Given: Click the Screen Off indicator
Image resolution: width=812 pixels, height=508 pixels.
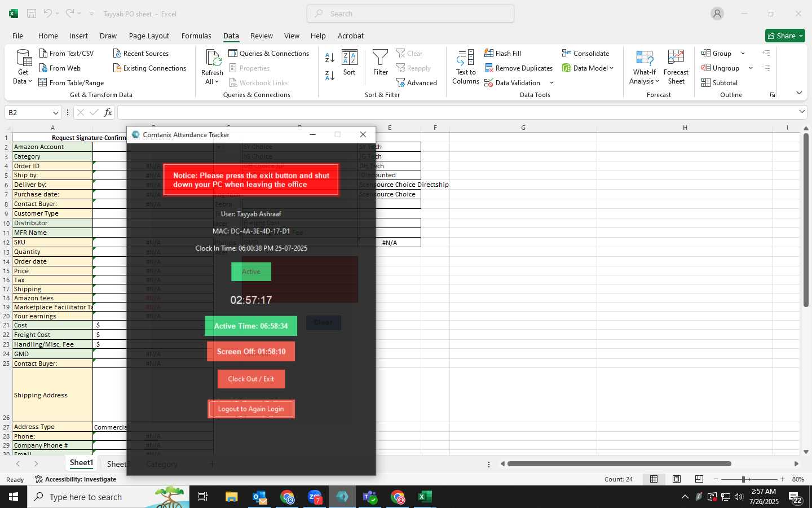Looking at the screenshot, I should tap(251, 351).
